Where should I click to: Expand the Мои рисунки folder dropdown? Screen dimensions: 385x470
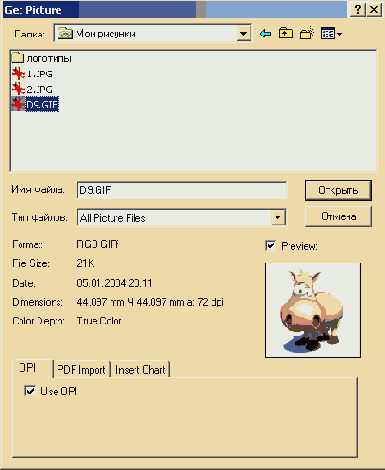[x=244, y=34]
